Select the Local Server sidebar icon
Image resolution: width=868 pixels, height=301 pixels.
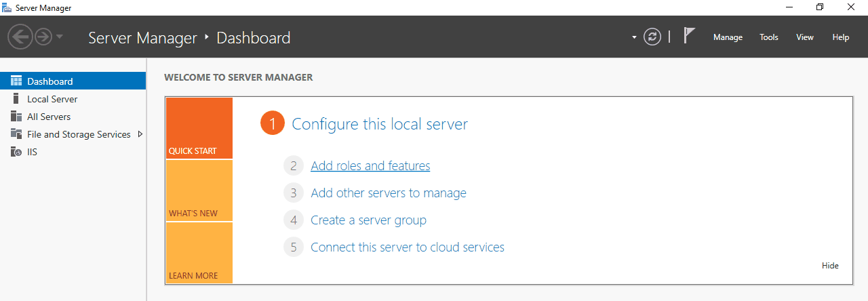[16, 99]
